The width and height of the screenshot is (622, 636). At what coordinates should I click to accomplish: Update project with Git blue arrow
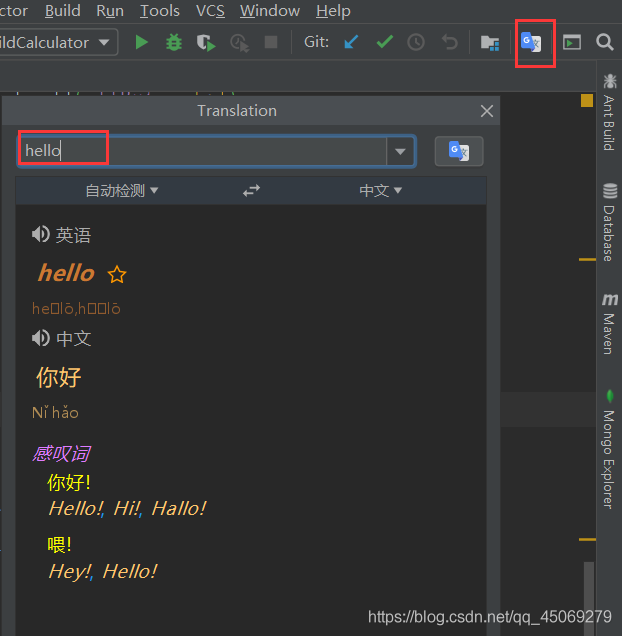click(351, 42)
